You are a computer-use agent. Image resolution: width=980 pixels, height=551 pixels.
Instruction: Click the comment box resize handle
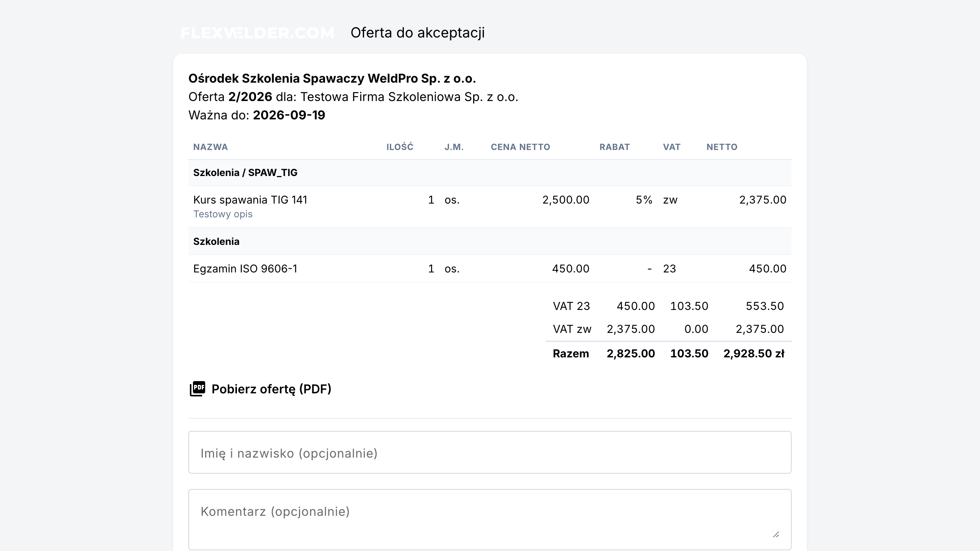[776, 535]
